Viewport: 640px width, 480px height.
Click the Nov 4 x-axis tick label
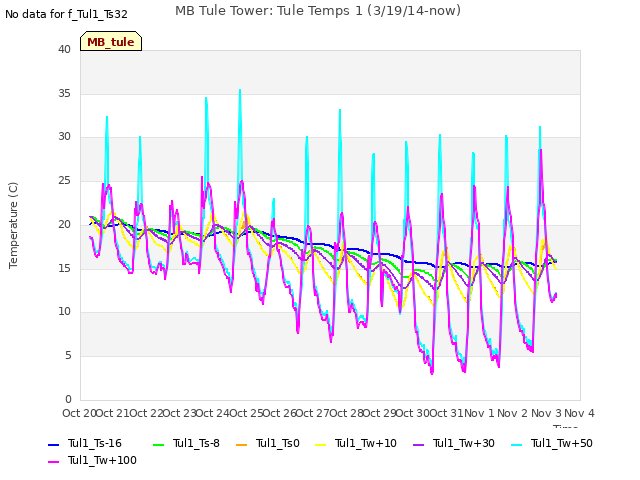[x=579, y=413]
